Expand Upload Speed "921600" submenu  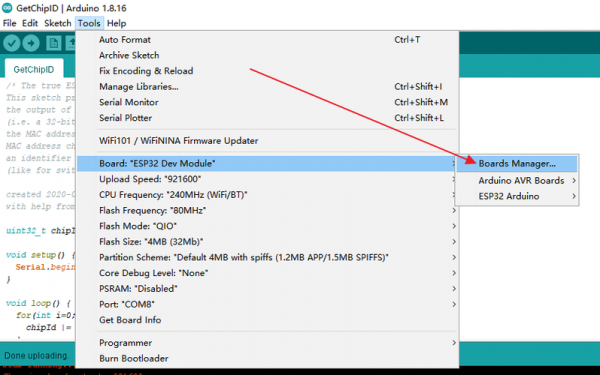coord(267,179)
